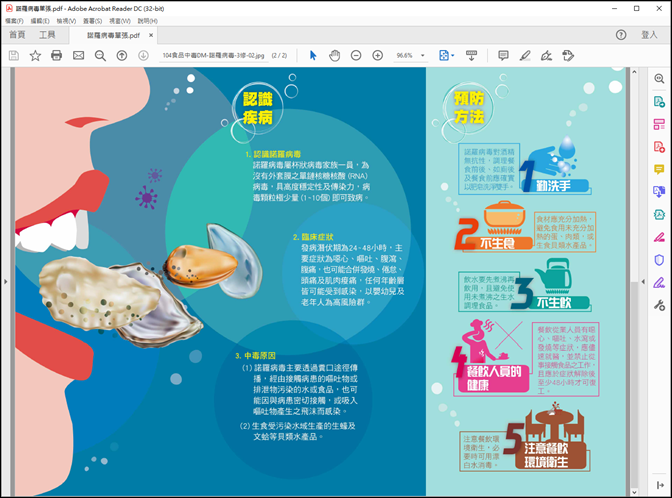Screen dimensions: 672x498
Task: Open the zoom tool in the right panel
Action: coord(659,79)
